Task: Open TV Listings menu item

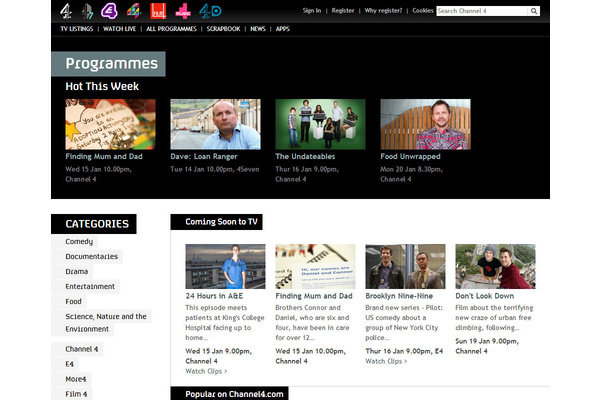Action: pos(77,29)
